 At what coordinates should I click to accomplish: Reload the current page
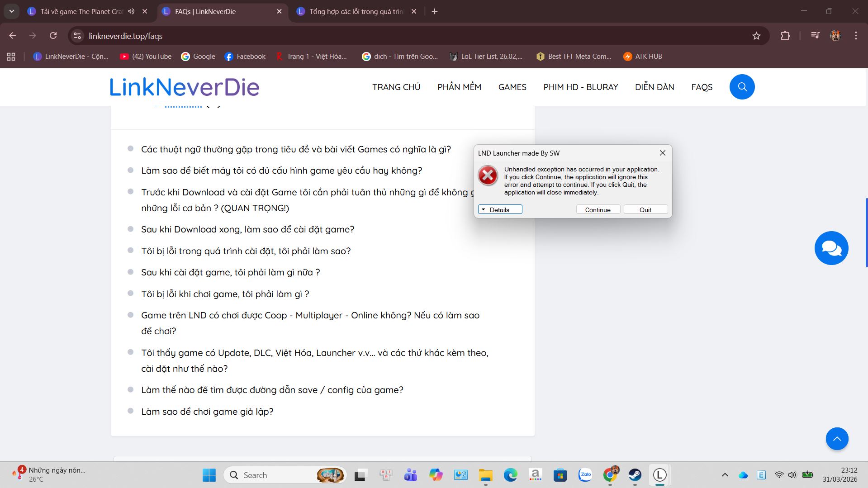(53, 36)
